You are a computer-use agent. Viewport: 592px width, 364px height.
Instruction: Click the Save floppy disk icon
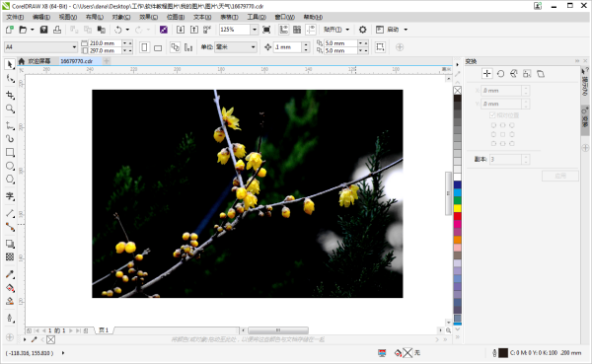click(43, 30)
